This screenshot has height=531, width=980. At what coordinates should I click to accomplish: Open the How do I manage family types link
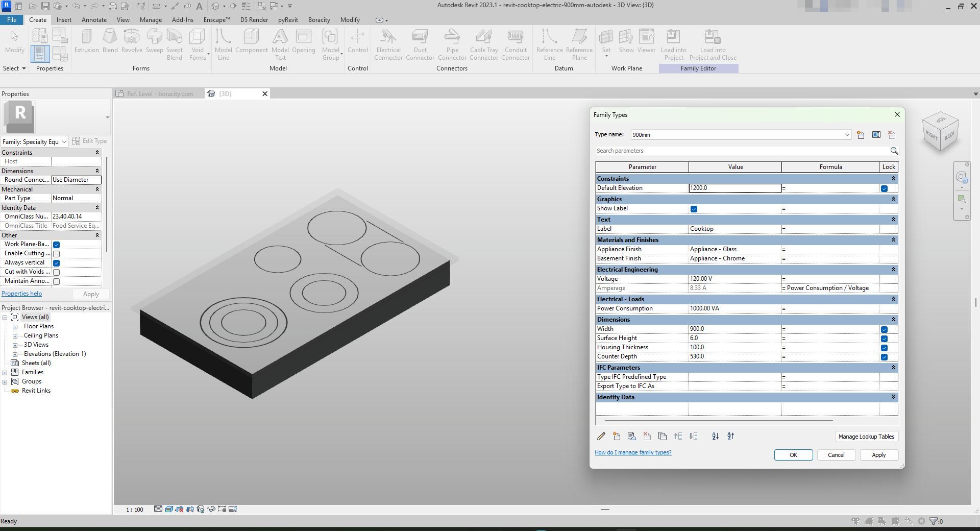(633, 452)
